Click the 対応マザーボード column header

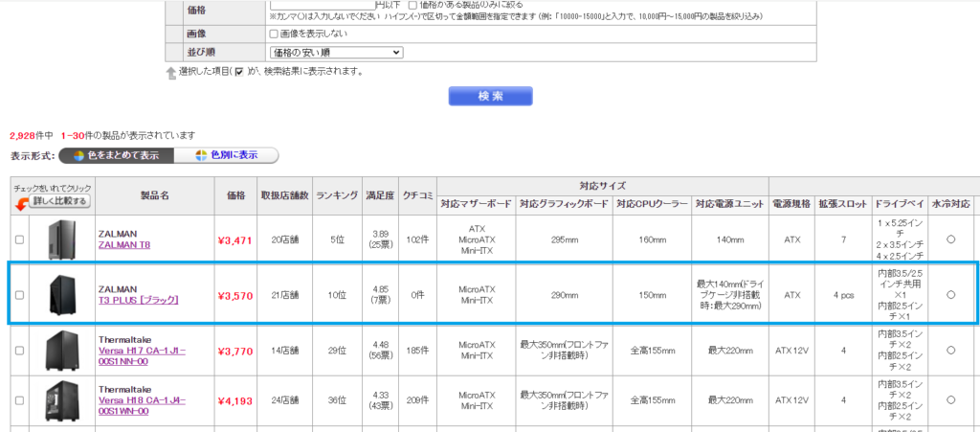click(x=477, y=204)
